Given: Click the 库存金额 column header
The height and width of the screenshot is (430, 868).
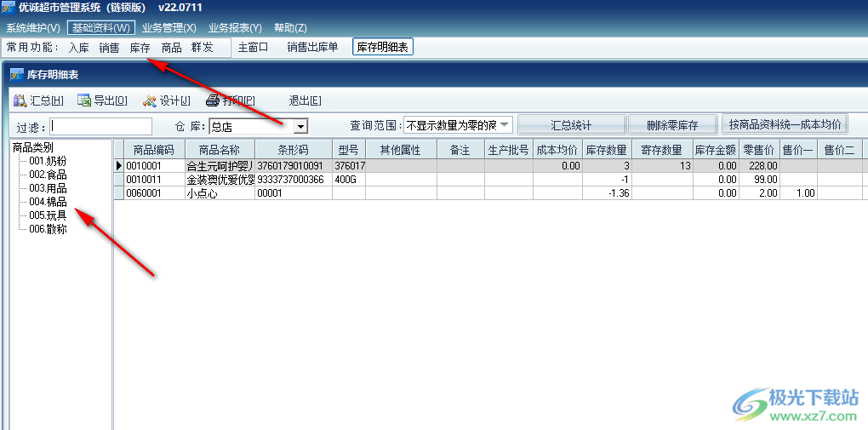Looking at the screenshot, I should click(715, 150).
